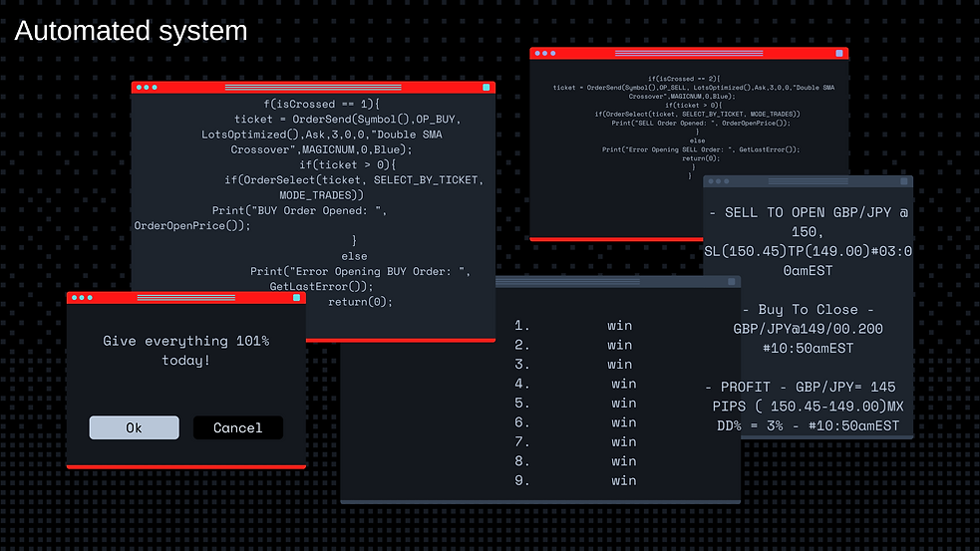Click 'Print("SELL Order Opened' line in SELL window

(x=701, y=124)
